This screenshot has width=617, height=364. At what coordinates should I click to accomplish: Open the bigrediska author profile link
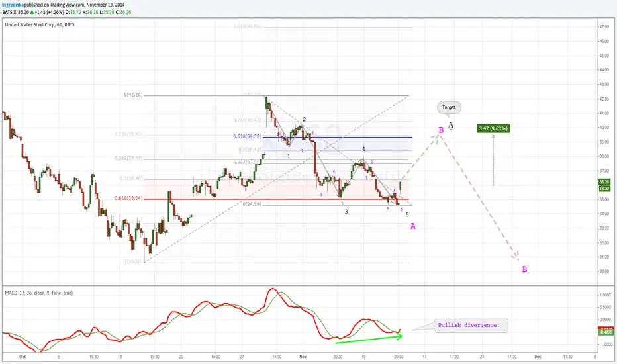(13, 5)
